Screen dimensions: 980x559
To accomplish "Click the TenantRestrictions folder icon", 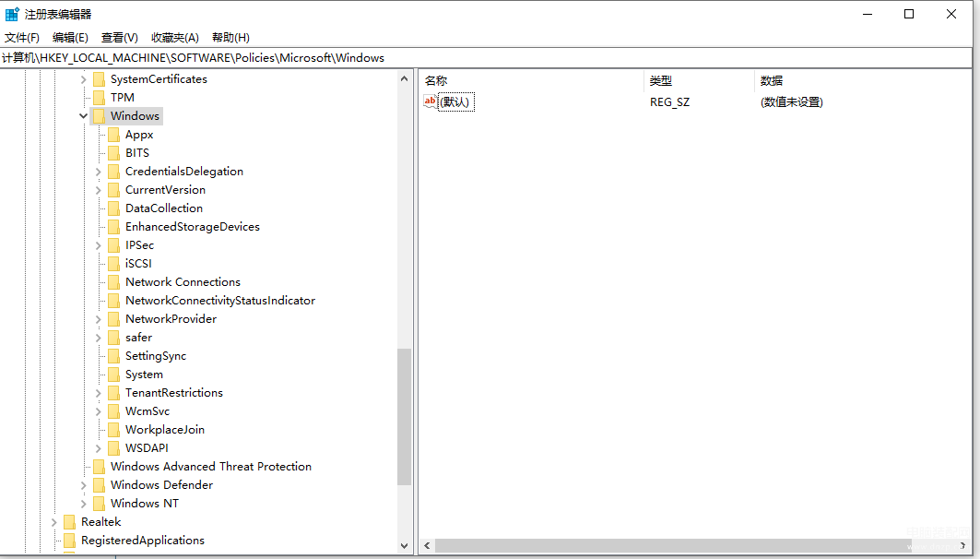I will [113, 393].
